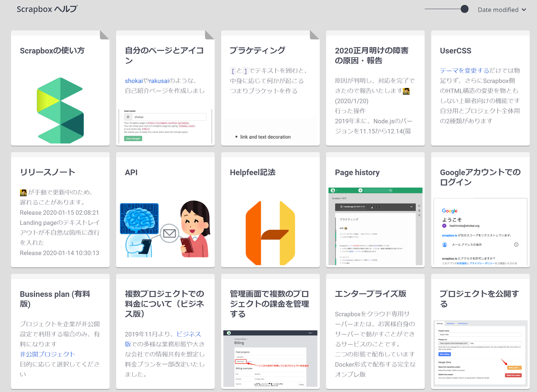This screenshot has height=392, width=537.
Task: Click the user avatar icon after 報告いたします
Action: pos(406,91)
